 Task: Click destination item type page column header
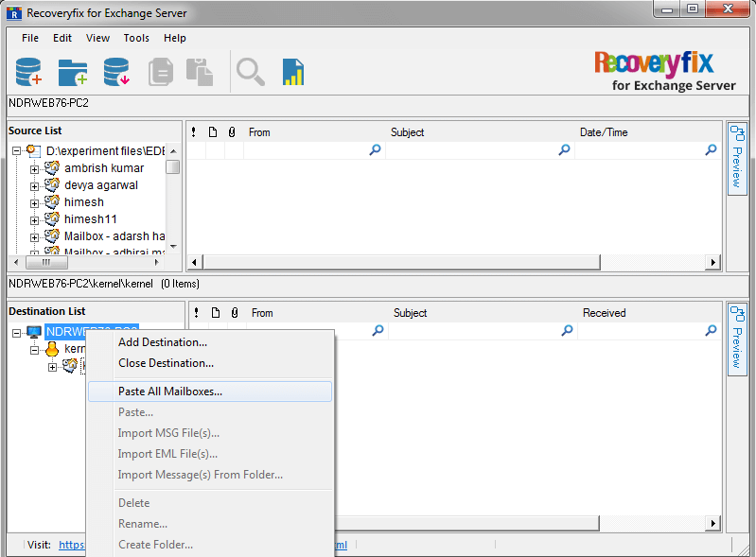[x=216, y=313]
